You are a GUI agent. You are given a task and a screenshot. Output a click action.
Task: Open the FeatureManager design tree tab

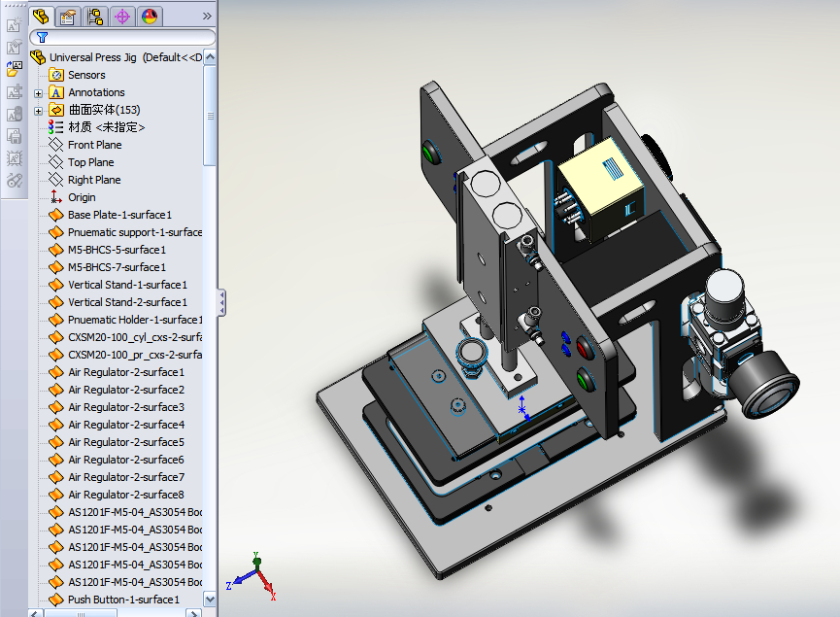click(x=41, y=17)
